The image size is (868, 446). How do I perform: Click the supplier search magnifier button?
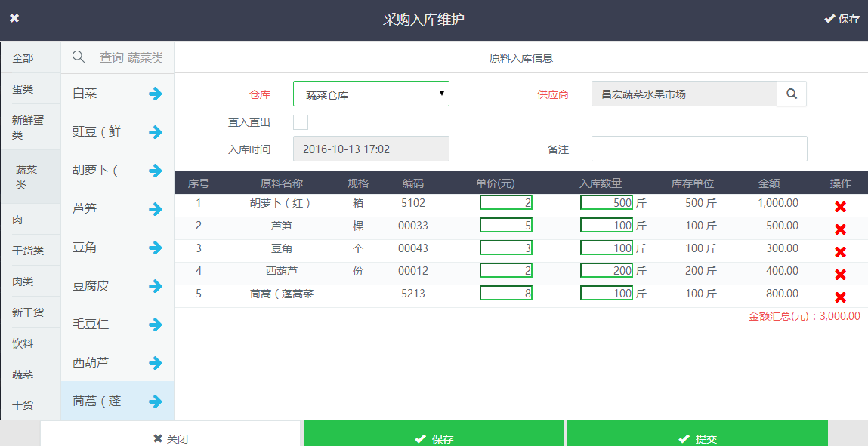(792, 94)
